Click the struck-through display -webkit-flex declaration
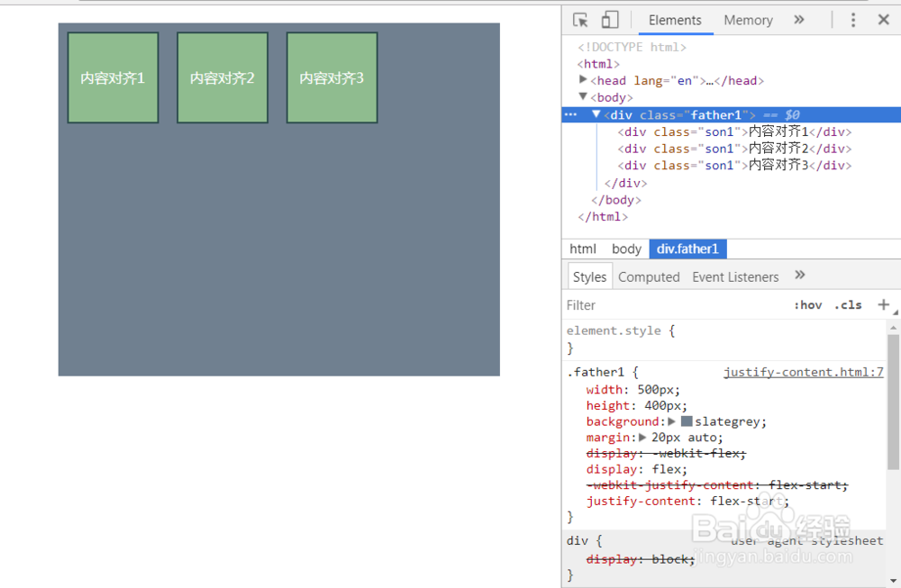Image resolution: width=901 pixels, height=588 pixels. [666, 454]
